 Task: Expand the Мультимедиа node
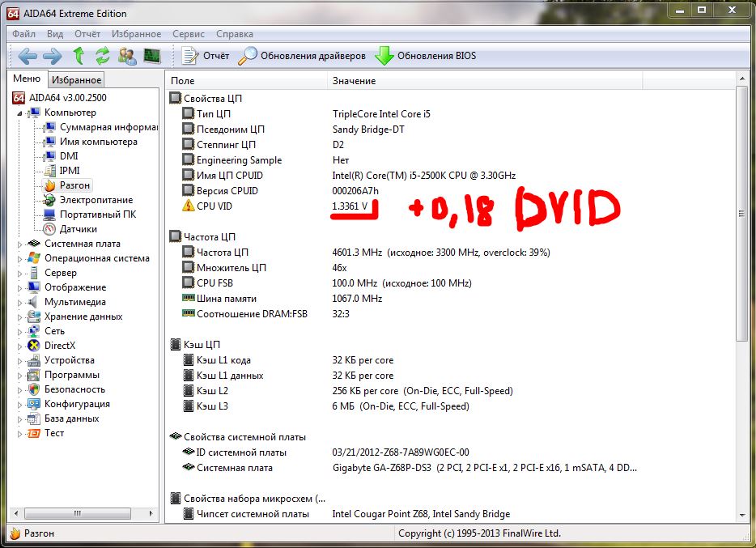click(x=19, y=303)
